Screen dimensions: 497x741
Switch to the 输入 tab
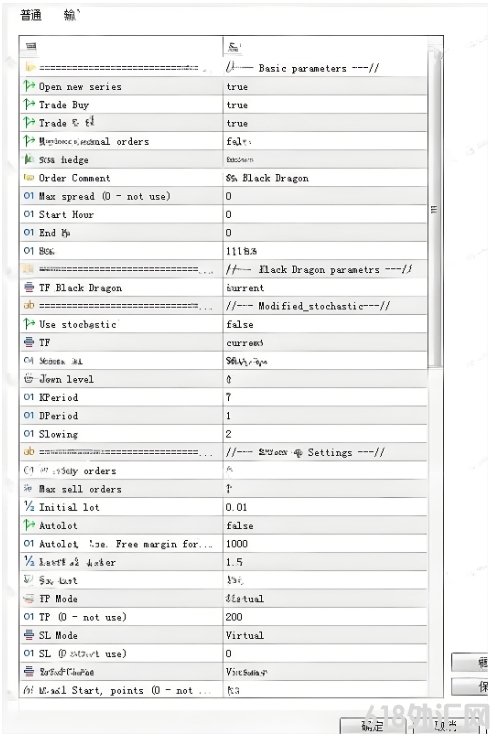click(x=71, y=15)
